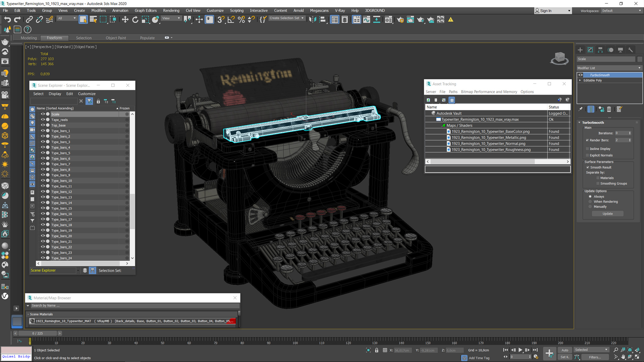Collapse the TurboSmooth rollout
The width and height of the screenshot is (644, 362).
point(579,123)
